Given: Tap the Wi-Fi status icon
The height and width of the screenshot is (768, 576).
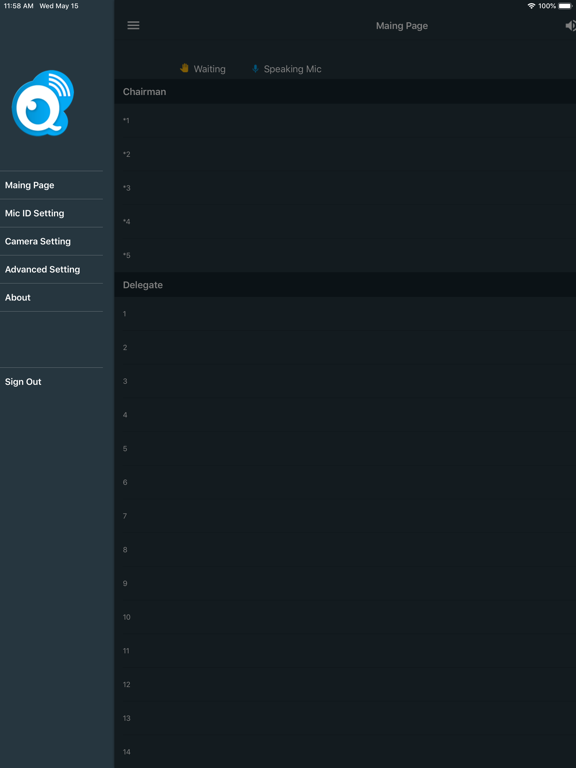Looking at the screenshot, I should [531, 6].
